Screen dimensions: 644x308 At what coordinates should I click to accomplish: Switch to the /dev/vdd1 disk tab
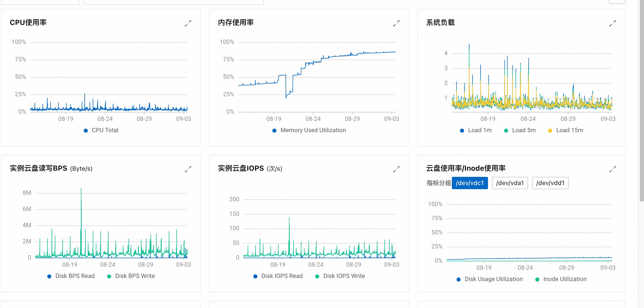click(x=550, y=183)
